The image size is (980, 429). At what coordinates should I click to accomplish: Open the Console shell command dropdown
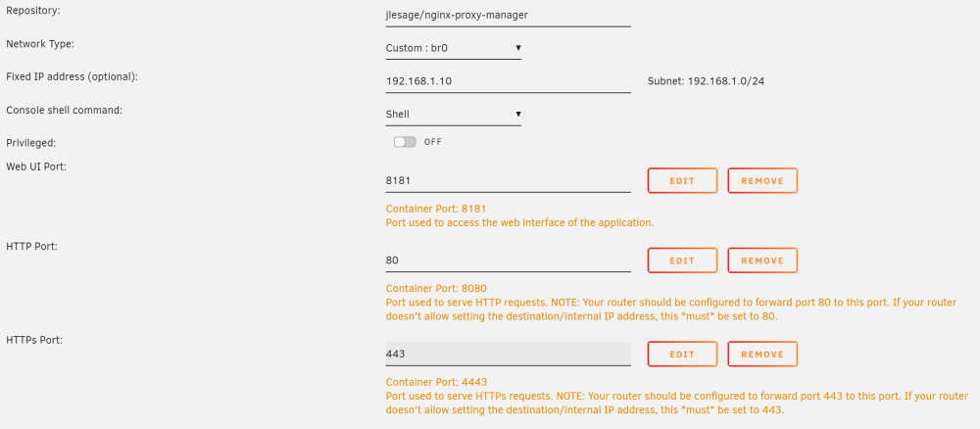tap(453, 115)
